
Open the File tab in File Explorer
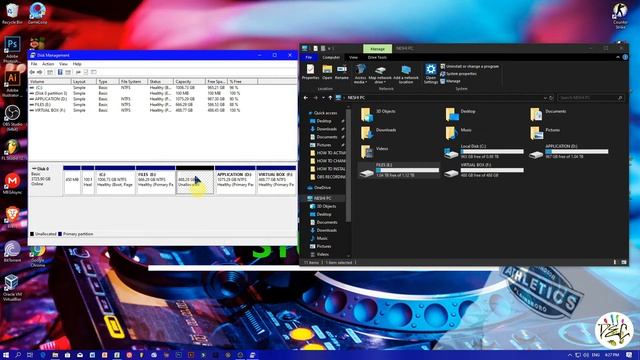pyautogui.click(x=309, y=58)
